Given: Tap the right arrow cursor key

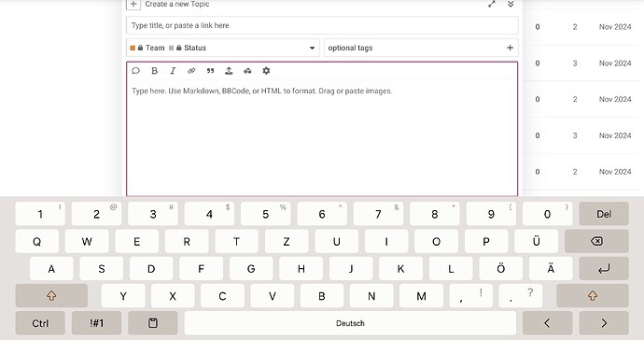Looking at the screenshot, I should 604,323.
